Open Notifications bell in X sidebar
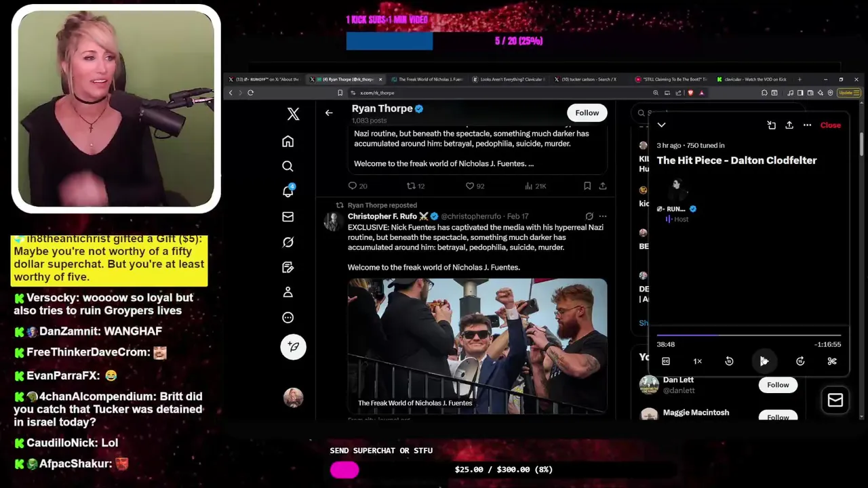Viewport: 868px width, 488px height. pos(288,191)
